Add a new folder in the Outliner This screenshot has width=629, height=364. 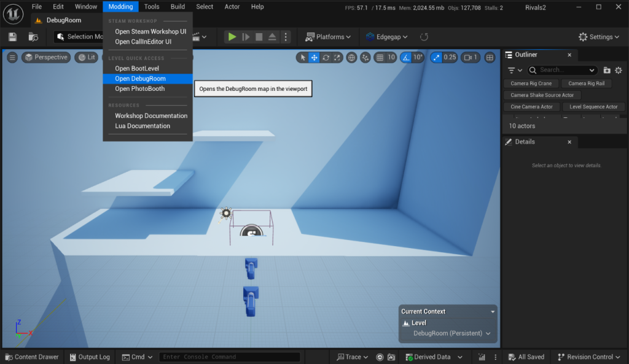[x=607, y=70]
